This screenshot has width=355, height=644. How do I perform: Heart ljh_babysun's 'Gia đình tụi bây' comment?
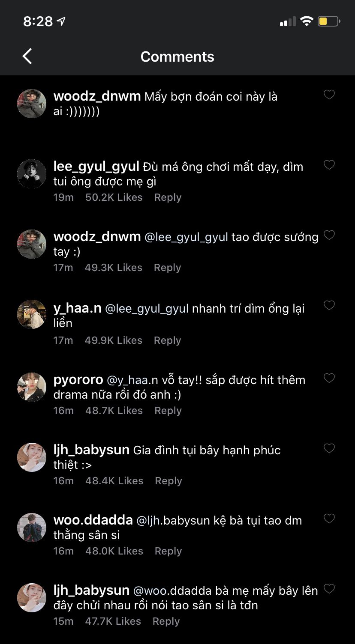pos(329,448)
